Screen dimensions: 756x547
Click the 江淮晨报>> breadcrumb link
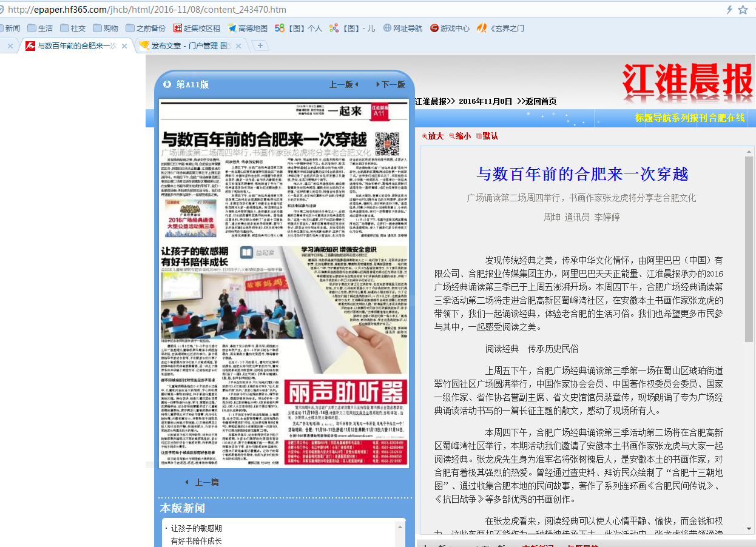[435, 101]
